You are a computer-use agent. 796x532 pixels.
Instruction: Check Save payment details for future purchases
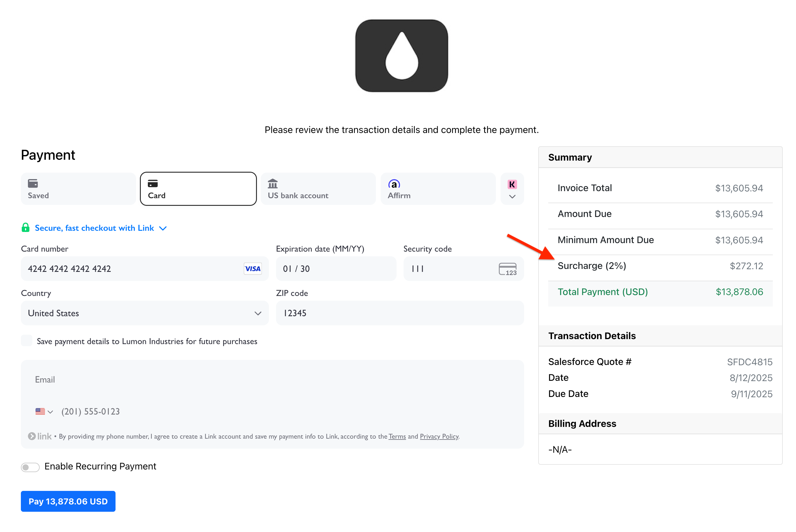(x=27, y=341)
